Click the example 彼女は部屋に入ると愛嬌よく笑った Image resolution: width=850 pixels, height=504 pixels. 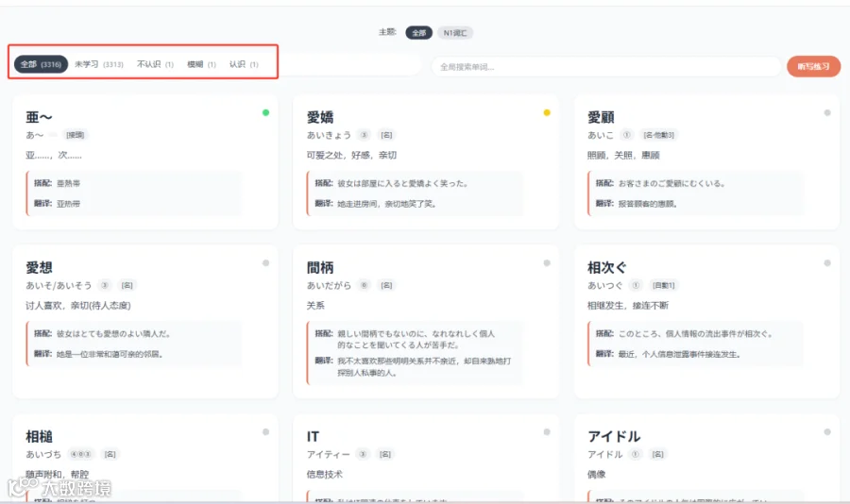402,183
